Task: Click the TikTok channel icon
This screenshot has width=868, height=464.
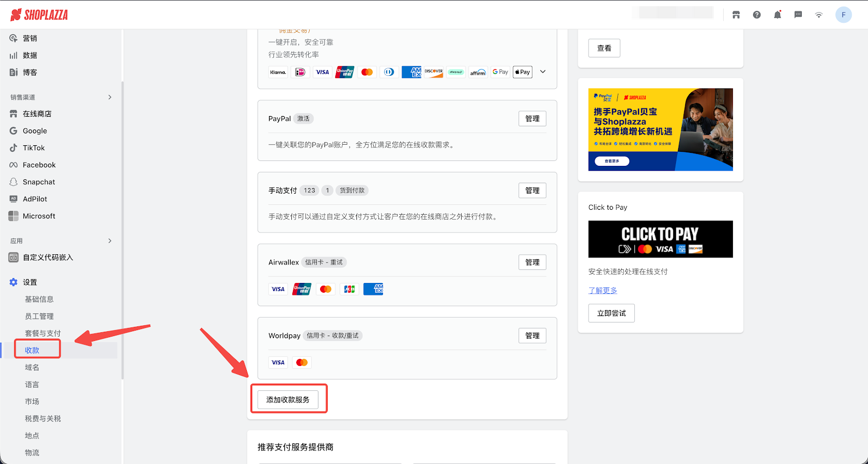Action: coord(14,147)
